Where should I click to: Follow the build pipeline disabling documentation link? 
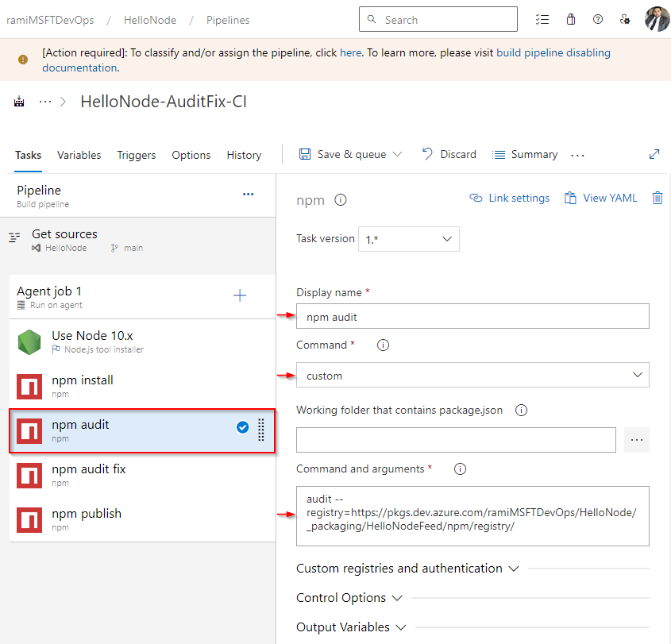click(x=553, y=53)
